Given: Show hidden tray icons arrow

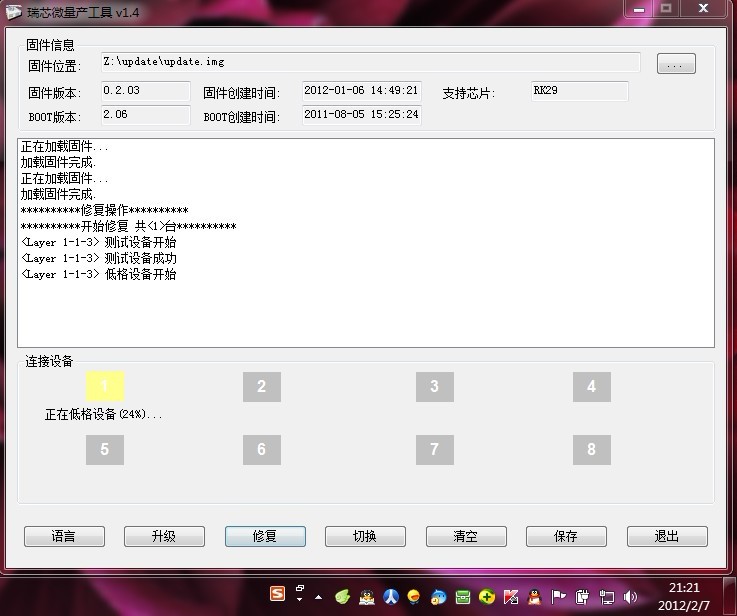Looking at the screenshot, I should 319,598.
